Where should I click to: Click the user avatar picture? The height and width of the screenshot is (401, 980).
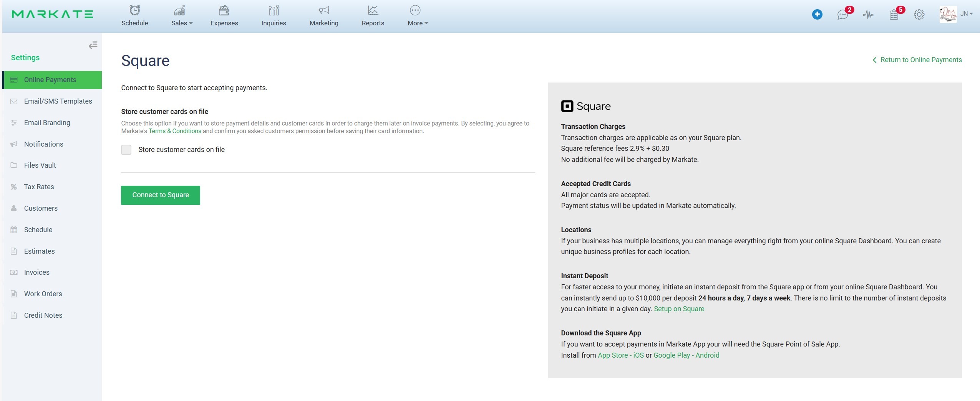pyautogui.click(x=948, y=14)
